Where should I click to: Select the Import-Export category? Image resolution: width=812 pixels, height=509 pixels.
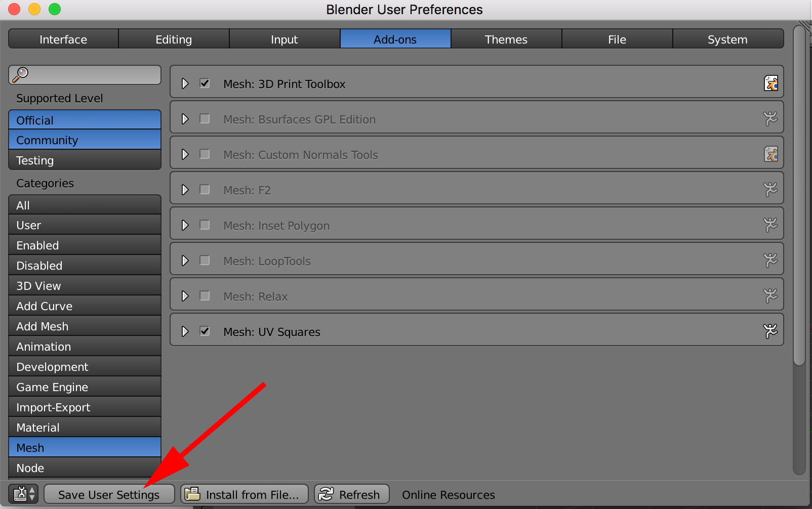tap(85, 407)
